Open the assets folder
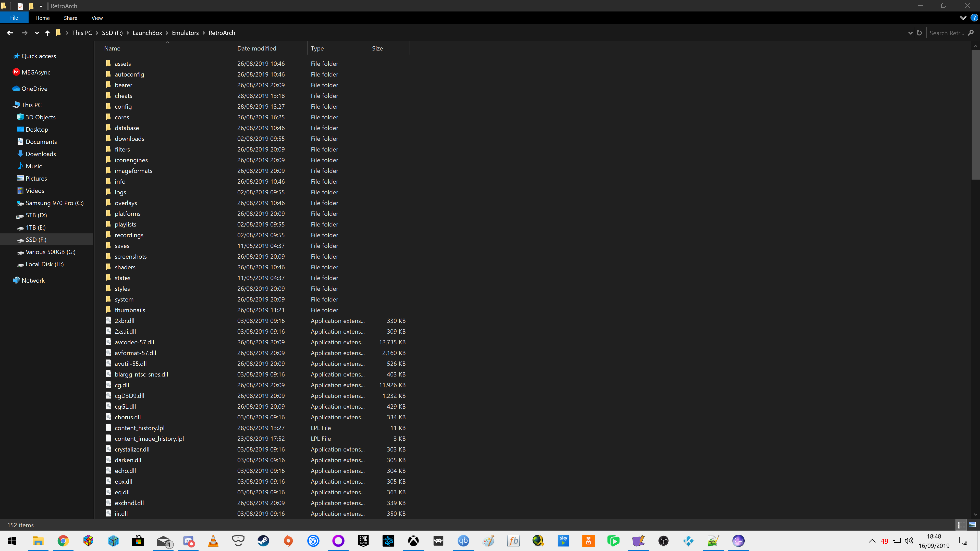This screenshot has height=551, width=980. [x=122, y=64]
